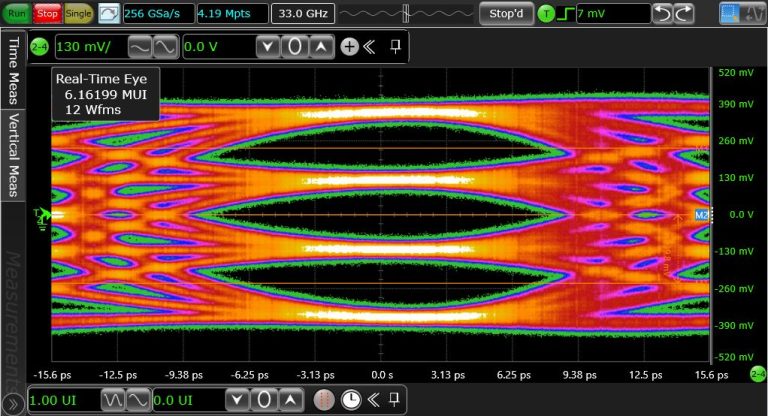Click the position handle on the waveform overview
The width and height of the screenshot is (768, 416).
[406, 13]
